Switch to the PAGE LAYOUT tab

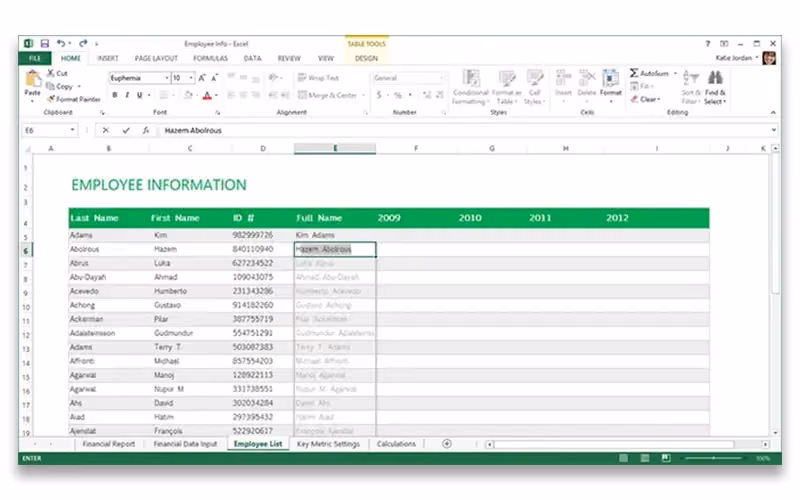point(156,58)
